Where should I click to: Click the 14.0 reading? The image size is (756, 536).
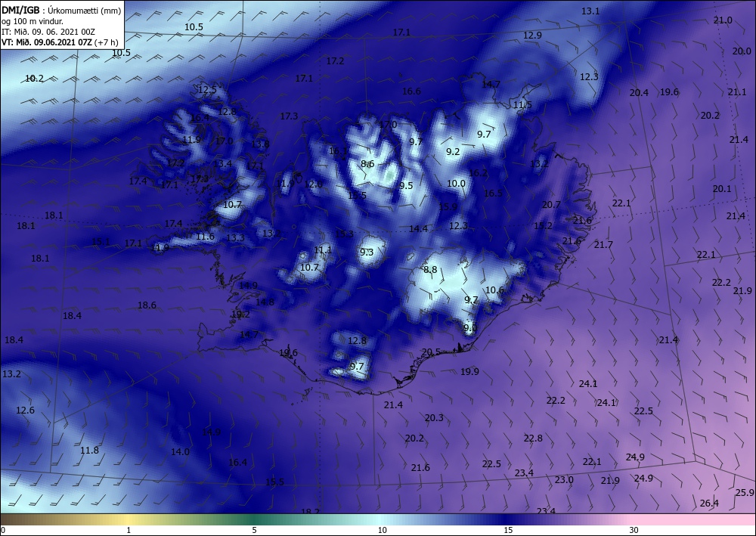coord(180,451)
